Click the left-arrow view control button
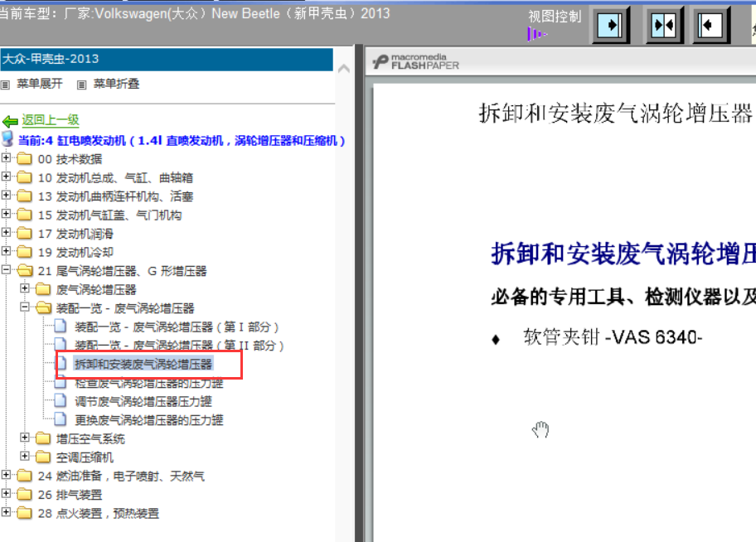Viewport: 756px width, 542px height. pyautogui.click(x=710, y=25)
